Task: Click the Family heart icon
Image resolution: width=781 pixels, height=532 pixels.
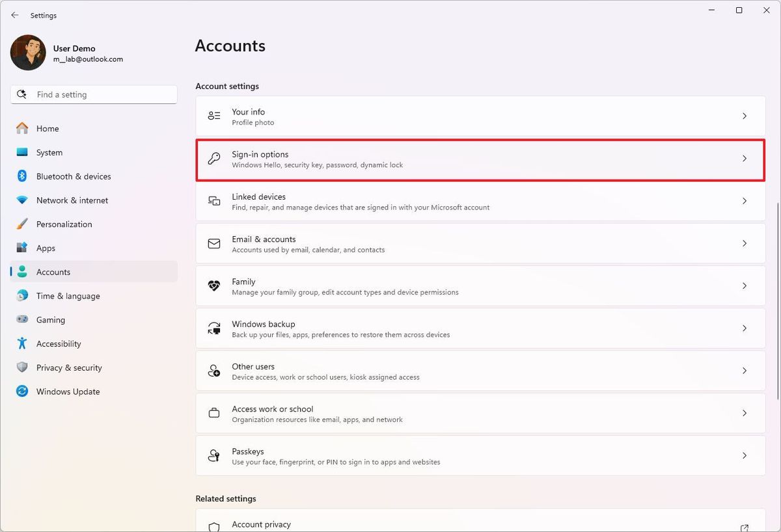Action: (x=214, y=286)
